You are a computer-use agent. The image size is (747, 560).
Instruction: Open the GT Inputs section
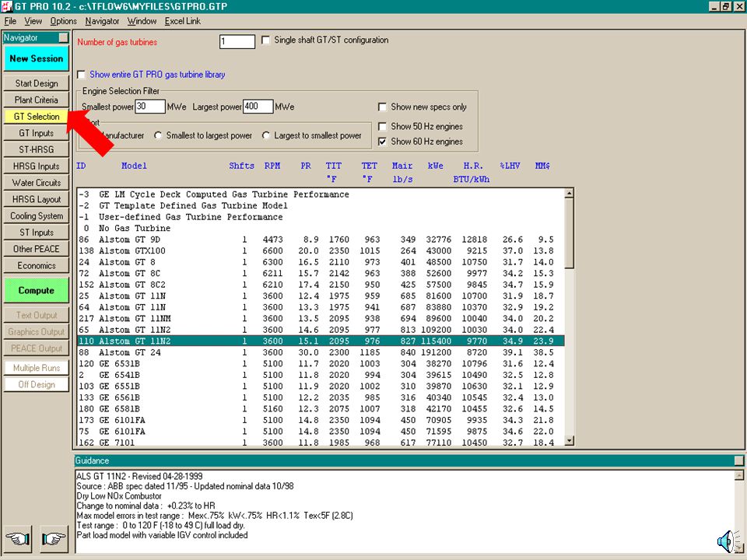pos(37,133)
